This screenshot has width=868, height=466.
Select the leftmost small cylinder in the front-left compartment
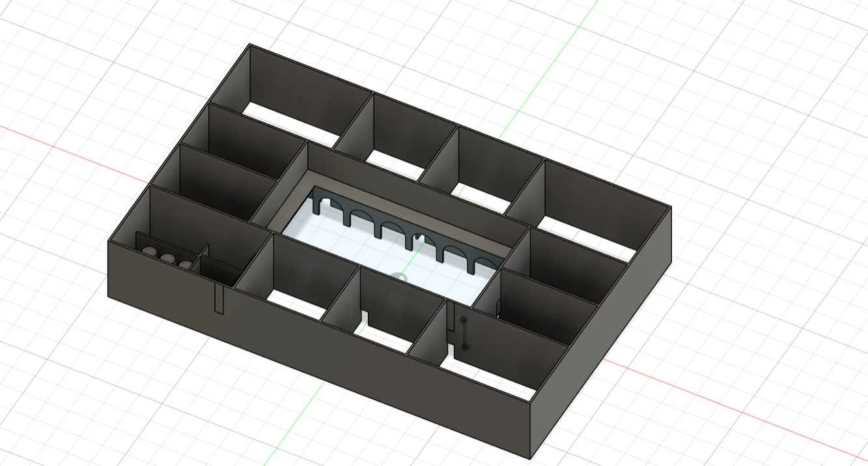(x=150, y=253)
